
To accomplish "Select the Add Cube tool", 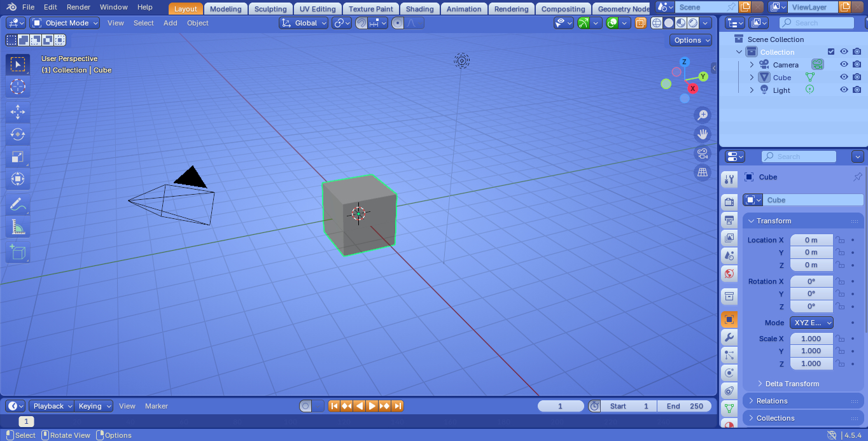I will [18, 252].
